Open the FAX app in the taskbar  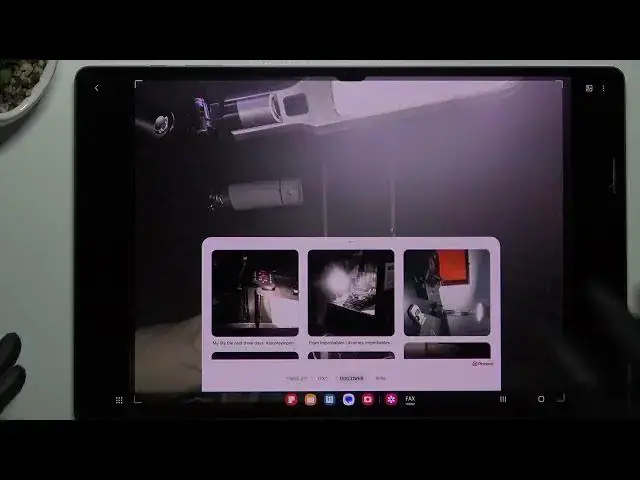click(x=410, y=399)
